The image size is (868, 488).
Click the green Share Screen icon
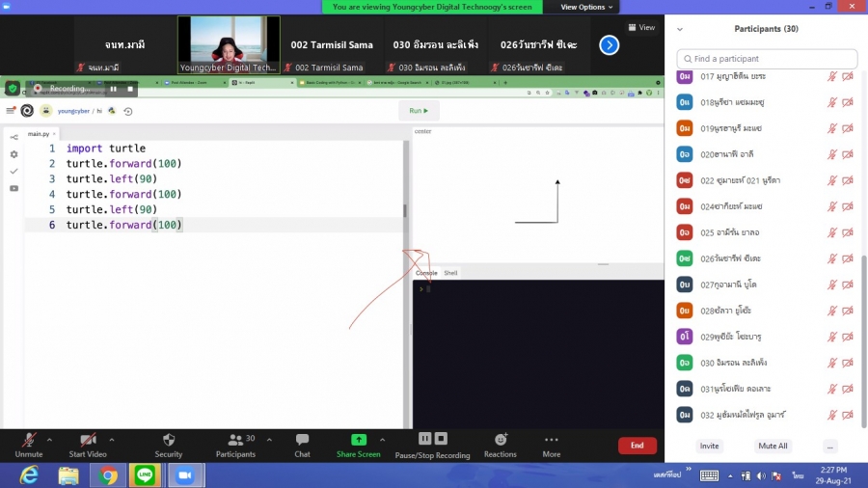tap(358, 440)
